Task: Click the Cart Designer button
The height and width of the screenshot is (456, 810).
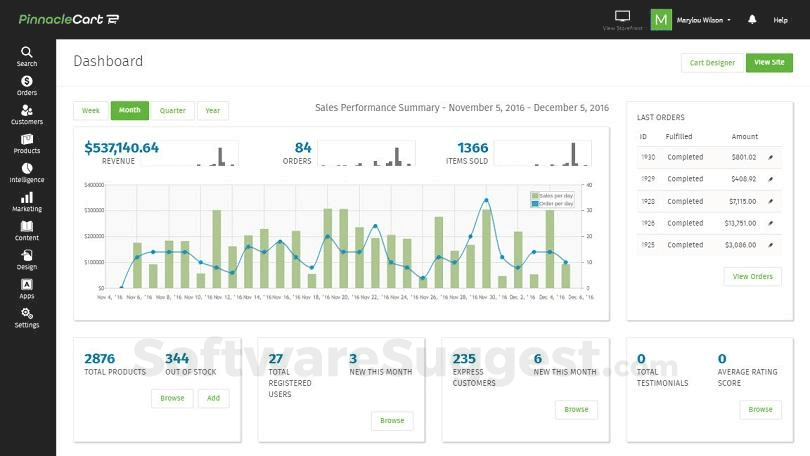Action: pyautogui.click(x=712, y=63)
